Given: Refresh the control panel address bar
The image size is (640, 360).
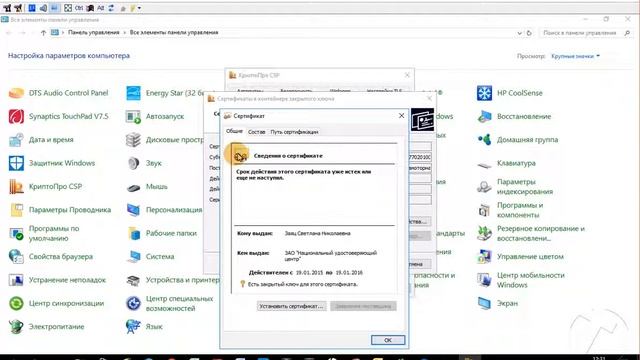Looking at the screenshot, I should [529, 33].
